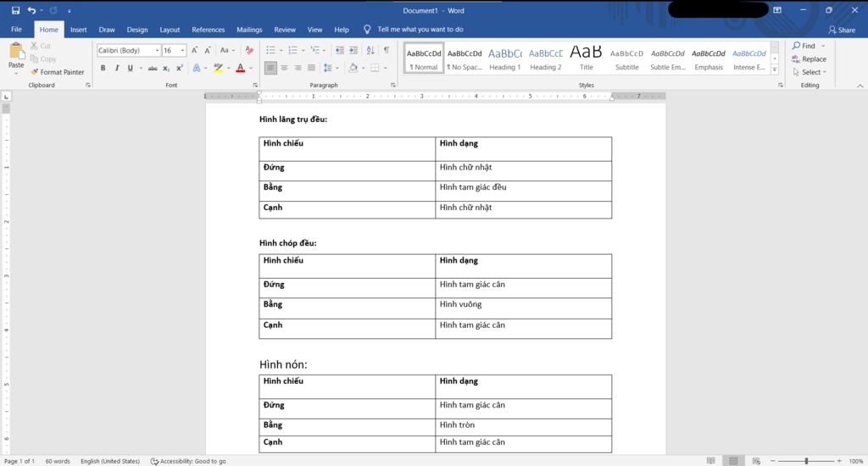Image resolution: width=868 pixels, height=466 pixels.
Task: Check accessibility status in status bar
Action: point(188,461)
